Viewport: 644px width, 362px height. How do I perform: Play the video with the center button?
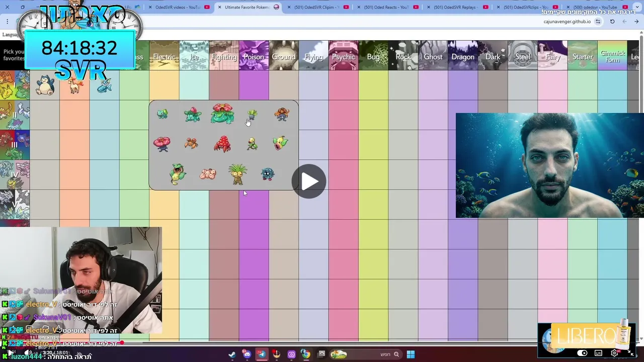[309, 182]
